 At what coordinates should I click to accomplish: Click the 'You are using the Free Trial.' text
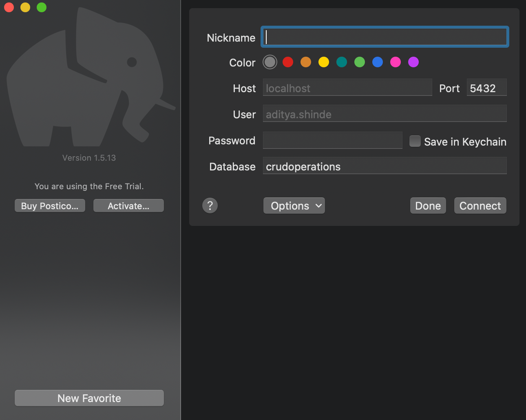(89, 186)
